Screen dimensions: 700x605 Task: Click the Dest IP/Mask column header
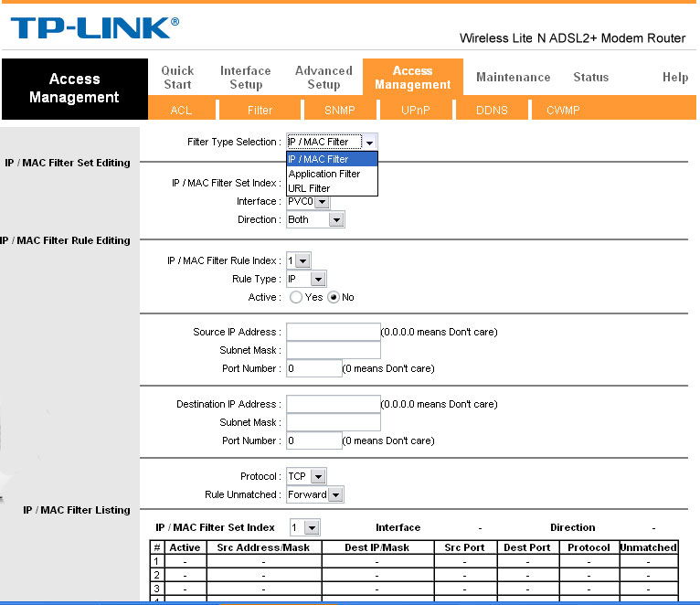coord(377,547)
